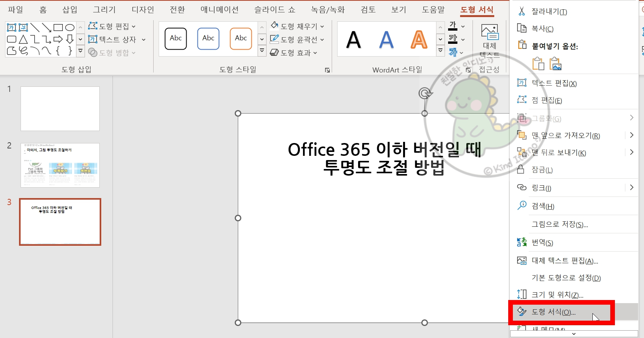The image size is (644, 338).
Task: Select the rectangle shape in gallery
Action: coord(58,28)
